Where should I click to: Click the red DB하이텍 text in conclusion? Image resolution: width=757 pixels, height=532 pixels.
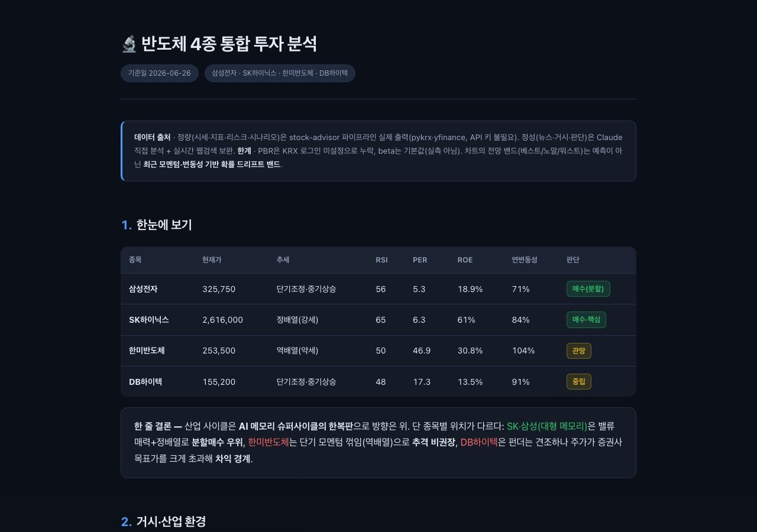[479, 442]
